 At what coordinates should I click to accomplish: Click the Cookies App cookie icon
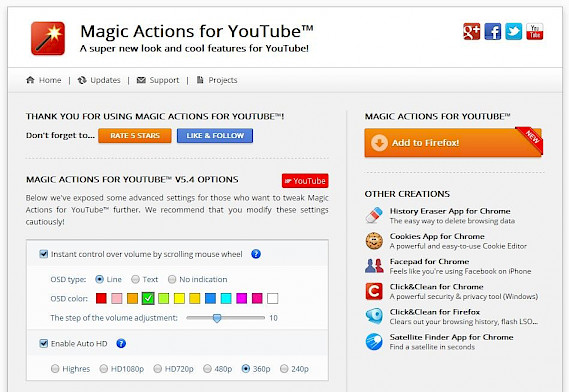coord(374,241)
